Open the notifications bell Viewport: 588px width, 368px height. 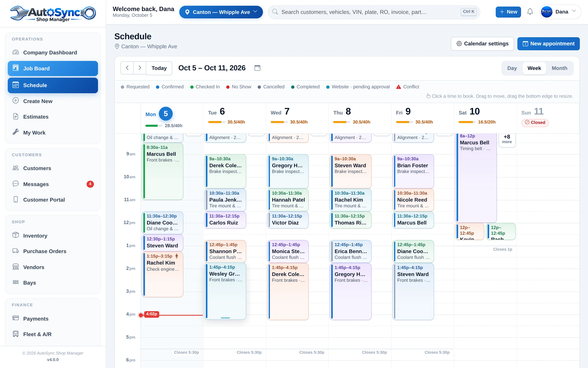[530, 12]
